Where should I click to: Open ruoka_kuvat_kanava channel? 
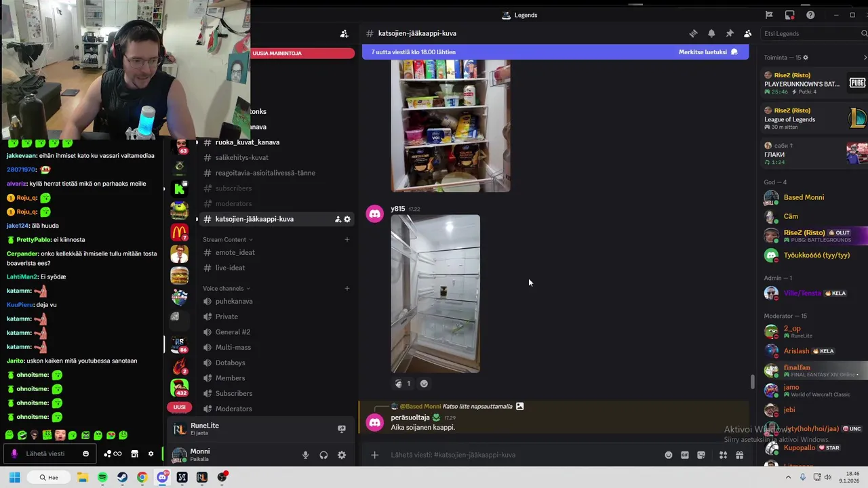[247, 142]
